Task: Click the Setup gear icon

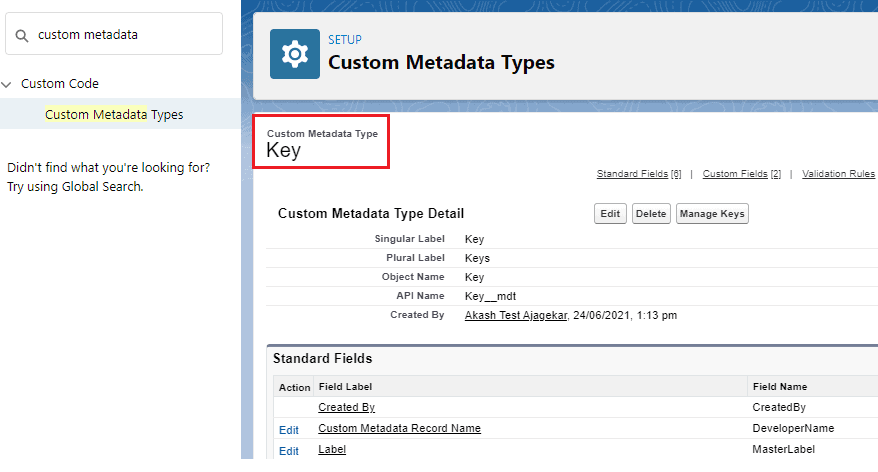Action: pyautogui.click(x=295, y=54)
